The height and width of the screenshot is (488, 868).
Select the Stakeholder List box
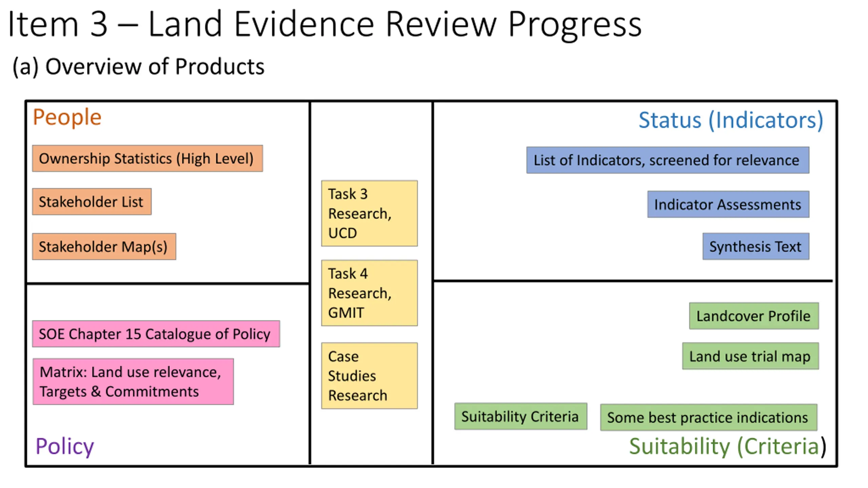tap(92, 202)
